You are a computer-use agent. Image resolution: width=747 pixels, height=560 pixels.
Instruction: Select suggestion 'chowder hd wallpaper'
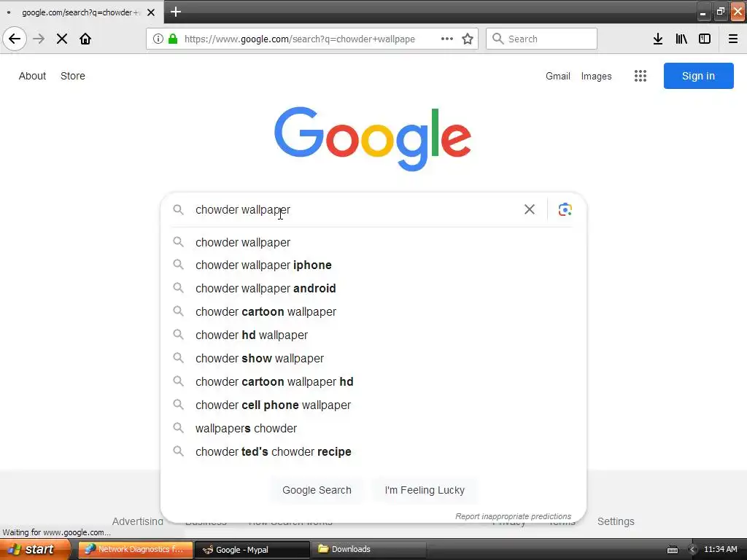pyautogui.click(x=373, y=335)
